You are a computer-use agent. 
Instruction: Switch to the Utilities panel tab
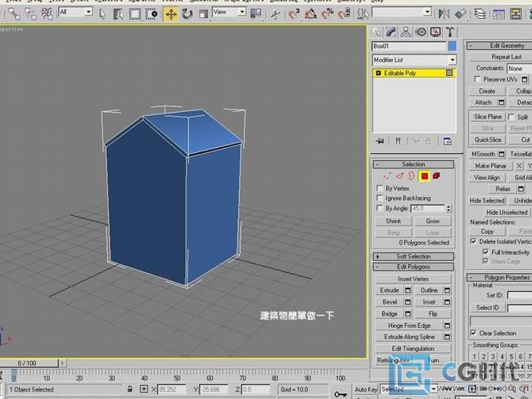pos(450,32)
